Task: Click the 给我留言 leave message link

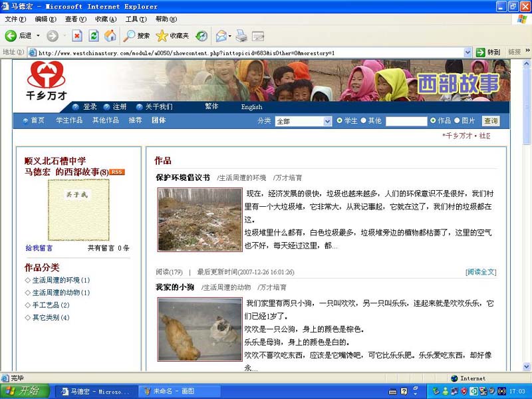Action: tap(39, 248)
